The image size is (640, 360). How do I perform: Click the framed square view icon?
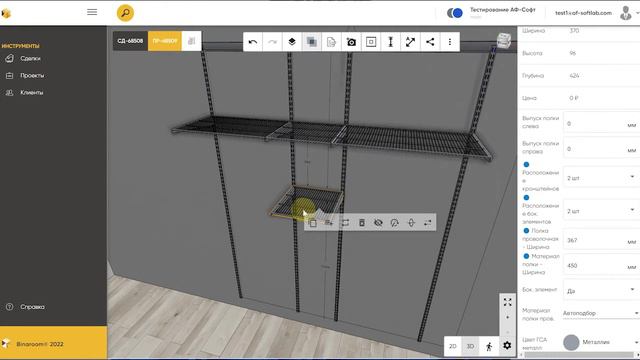(371, 42)
